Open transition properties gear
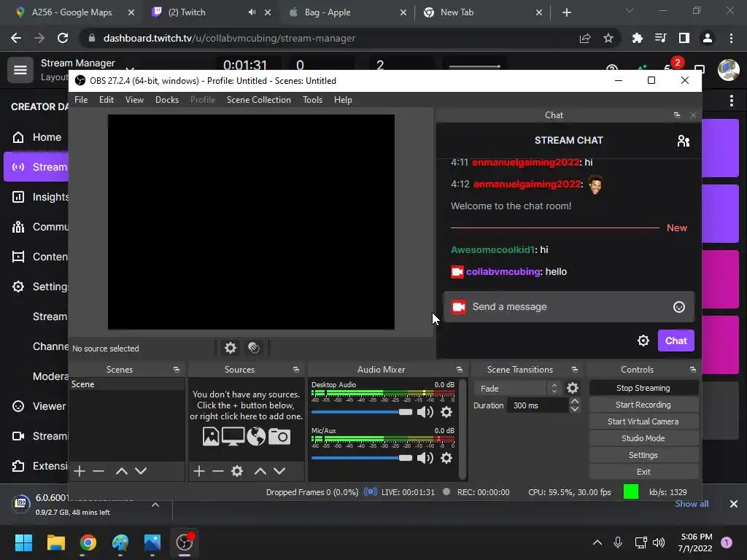Image resolution: width=747 pixels, height=560 pixels. click(573, 388)
